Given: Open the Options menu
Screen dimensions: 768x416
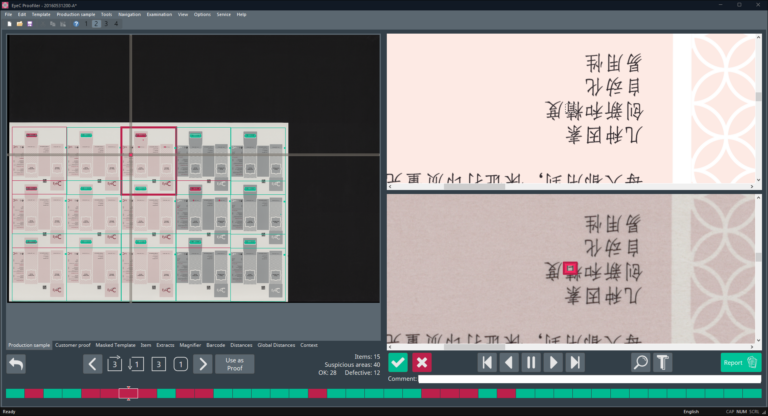Looking at the screenshot, I should (x=202, y=15).
